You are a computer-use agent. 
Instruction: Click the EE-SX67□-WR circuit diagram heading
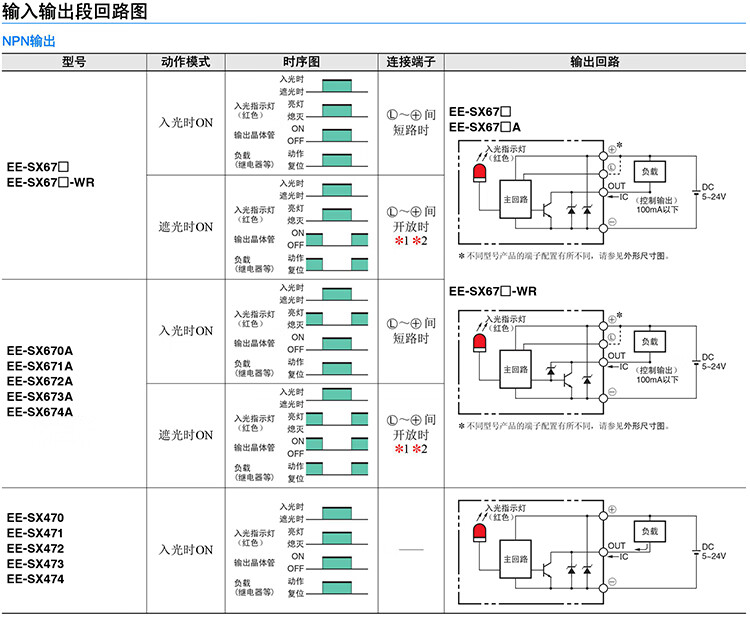(493, 291)
